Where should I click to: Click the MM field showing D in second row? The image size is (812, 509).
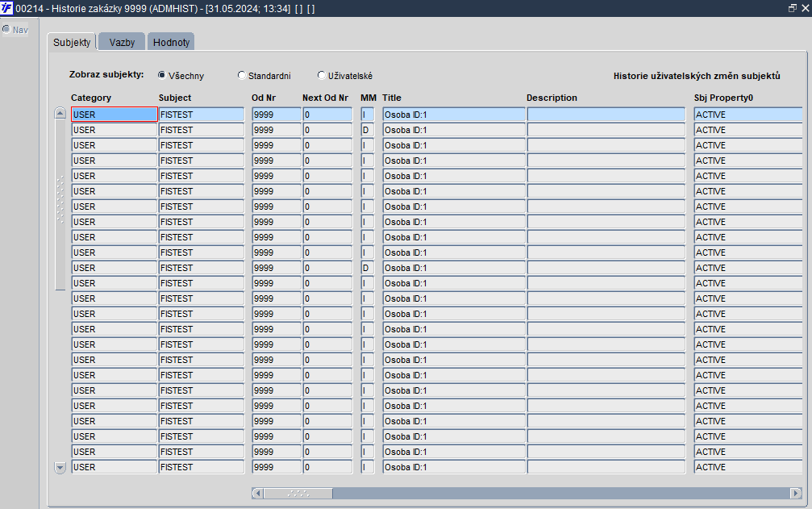tap(367, 130)
